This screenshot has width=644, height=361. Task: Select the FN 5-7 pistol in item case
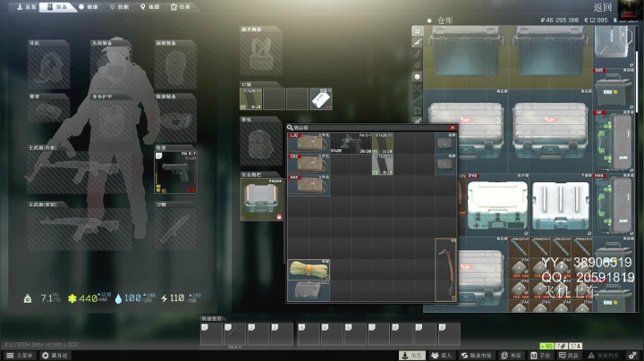[352, 143]
